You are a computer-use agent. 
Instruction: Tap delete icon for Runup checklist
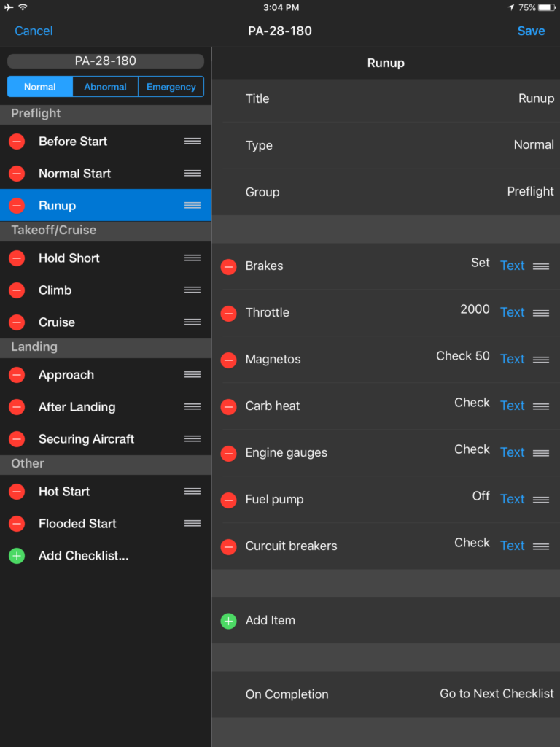(x=17, y=205)
